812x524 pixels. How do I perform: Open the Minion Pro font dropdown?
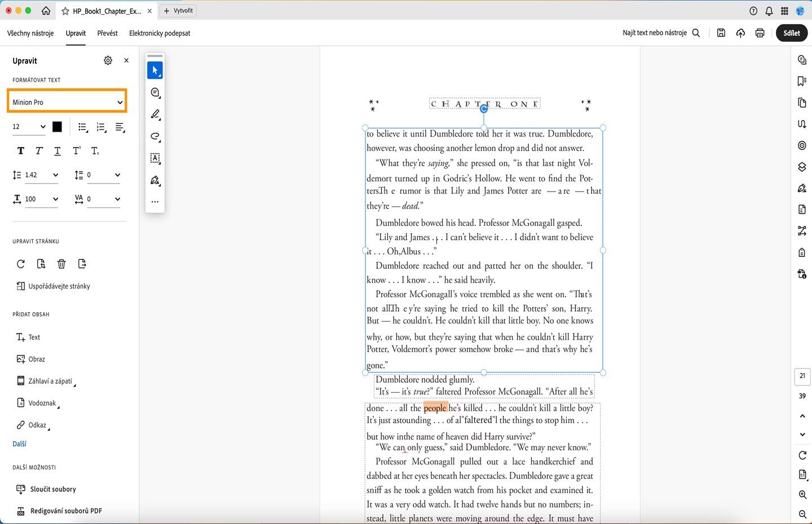pyautogui.click(x=67, y=102)
